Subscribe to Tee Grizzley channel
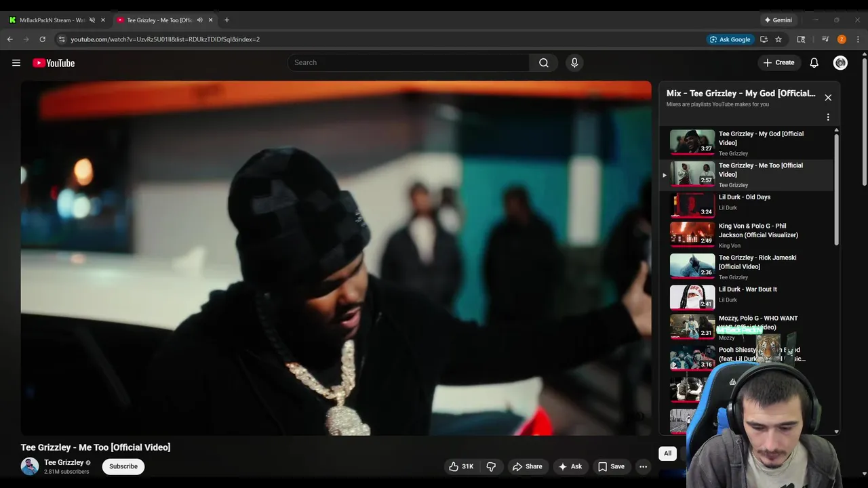 coord(123,466)
